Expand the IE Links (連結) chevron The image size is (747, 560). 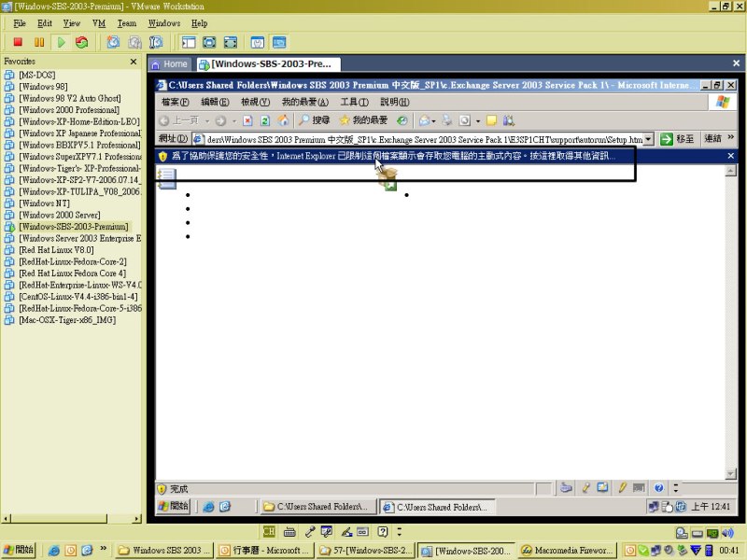731,137
